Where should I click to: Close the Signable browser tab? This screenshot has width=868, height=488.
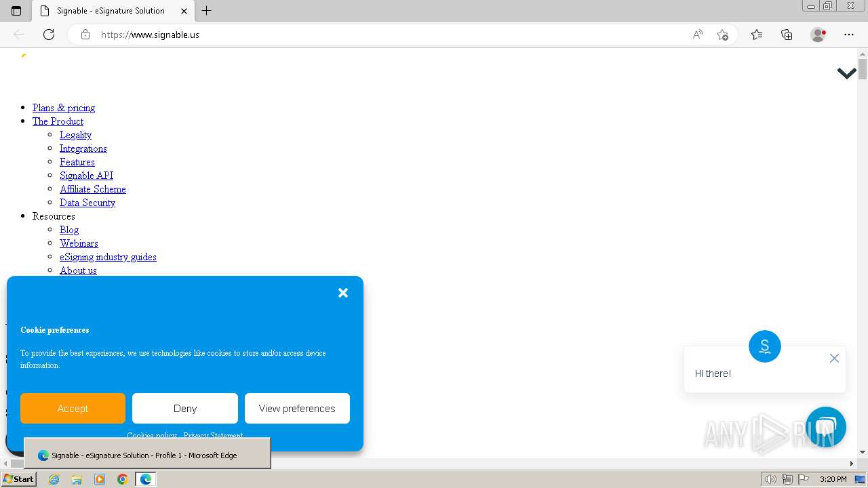point(184,11)
